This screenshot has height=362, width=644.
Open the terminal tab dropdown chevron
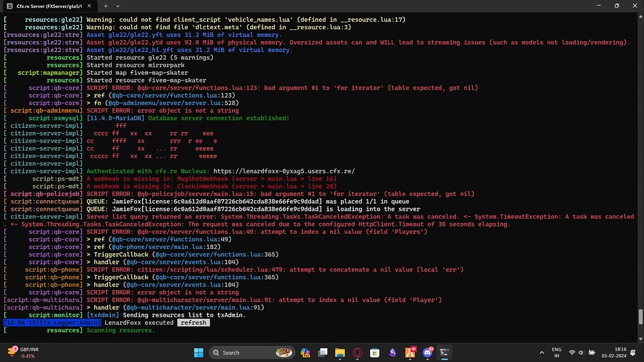pos(118,6)
